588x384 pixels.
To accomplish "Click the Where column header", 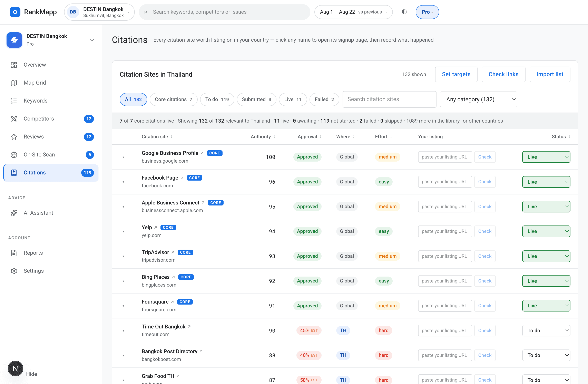I will coord(345,137).
